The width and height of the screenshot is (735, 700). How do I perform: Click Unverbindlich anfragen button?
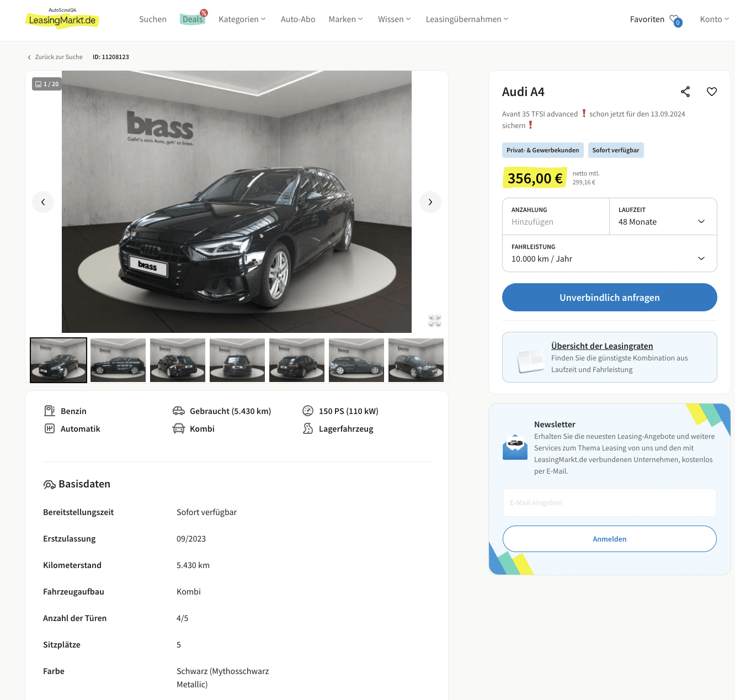(x=610, y=298)
